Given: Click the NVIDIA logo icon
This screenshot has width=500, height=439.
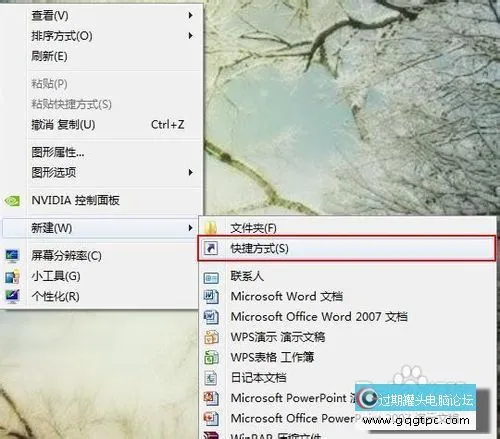Looking at the screenshot, I should tap(12, 201).
